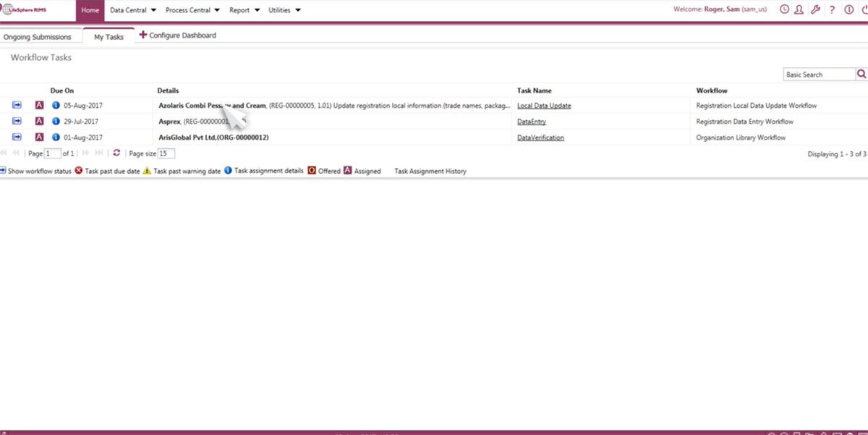Switch to the Ongoing Submissions tab
Image resolution: width=868 pixels, height=435 pixels.
tap(38, 36)
